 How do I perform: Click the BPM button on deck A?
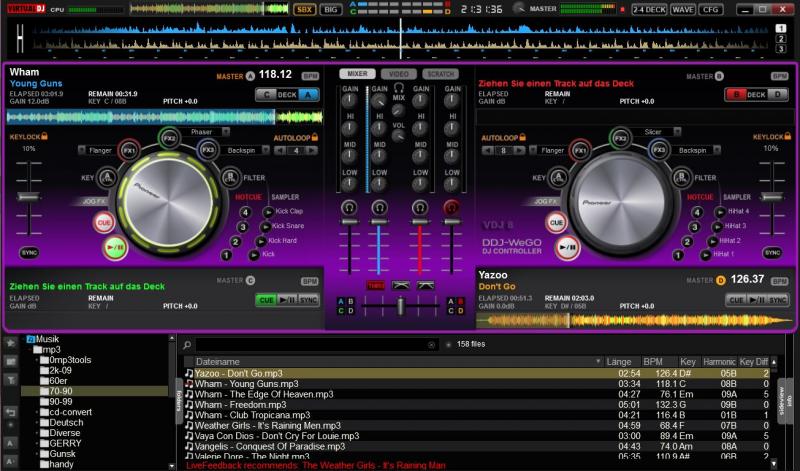click(x=310, y=76)
